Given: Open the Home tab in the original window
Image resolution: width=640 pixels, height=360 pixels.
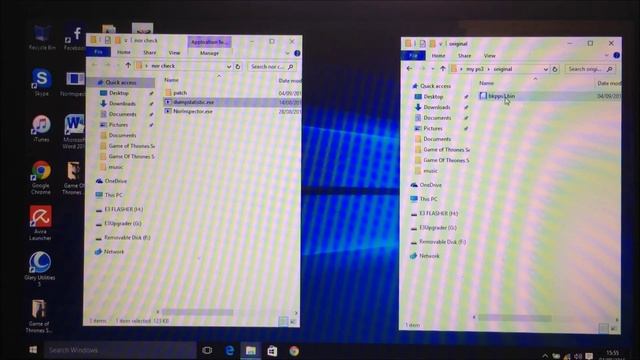Looking at the screenshot, I should click(438, 56).
